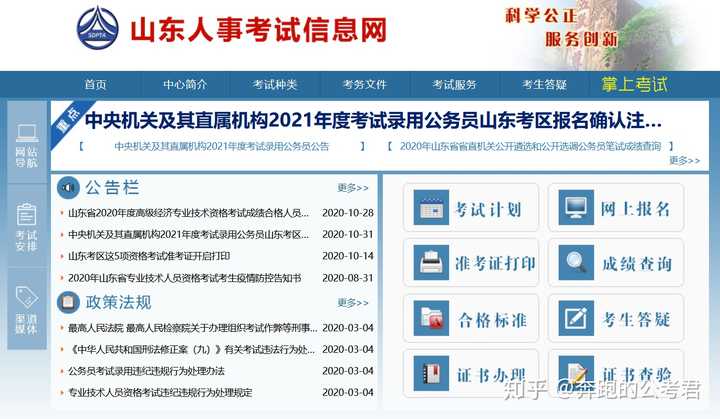
Task: Click the 公告栏 speaker icon
Action: 68,188
